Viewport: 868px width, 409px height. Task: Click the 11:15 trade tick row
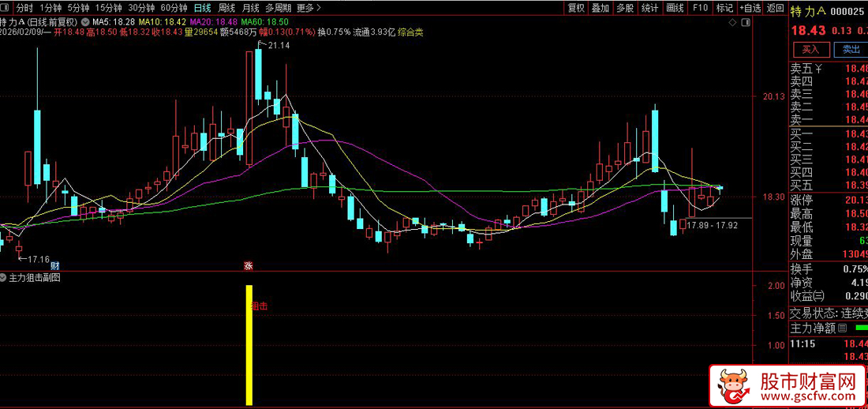(x=829, y=344)
